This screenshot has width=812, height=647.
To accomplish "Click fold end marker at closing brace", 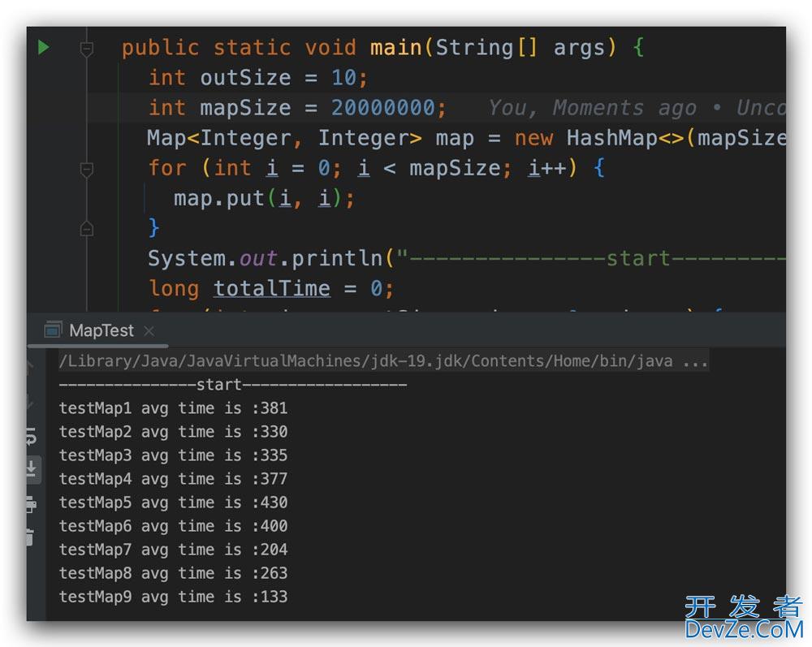I will (x=87, y=228).
